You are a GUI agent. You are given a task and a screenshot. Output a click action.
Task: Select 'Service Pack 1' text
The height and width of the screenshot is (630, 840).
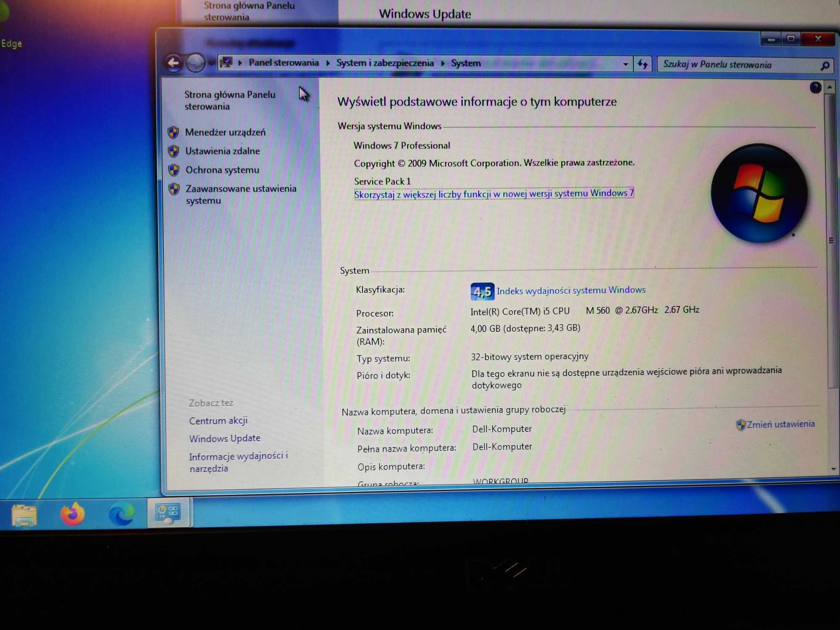tap(382, 181)
